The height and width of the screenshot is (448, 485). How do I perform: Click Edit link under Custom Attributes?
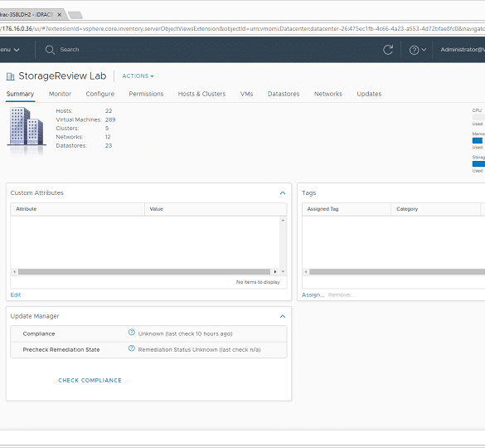16,295
